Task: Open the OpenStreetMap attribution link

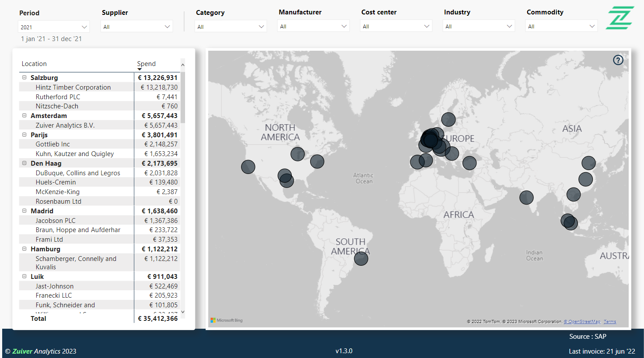Action: click(582, 322)
